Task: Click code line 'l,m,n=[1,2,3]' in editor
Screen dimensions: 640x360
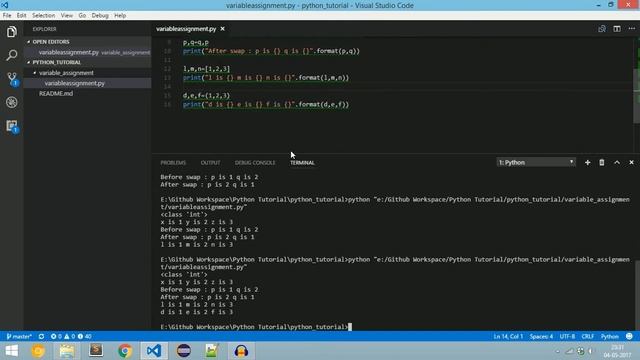Action: pos(207,69)
